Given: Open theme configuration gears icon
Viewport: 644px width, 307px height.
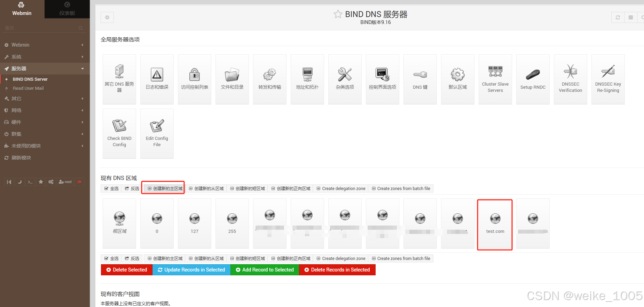Looking at the screenshot, I should click(x=51, y=182).
